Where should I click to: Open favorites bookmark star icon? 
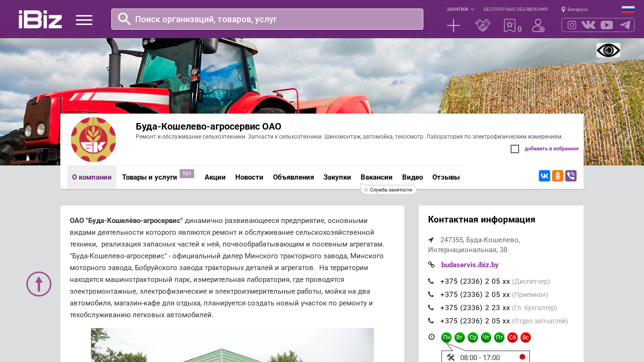[x=510, y=25]
